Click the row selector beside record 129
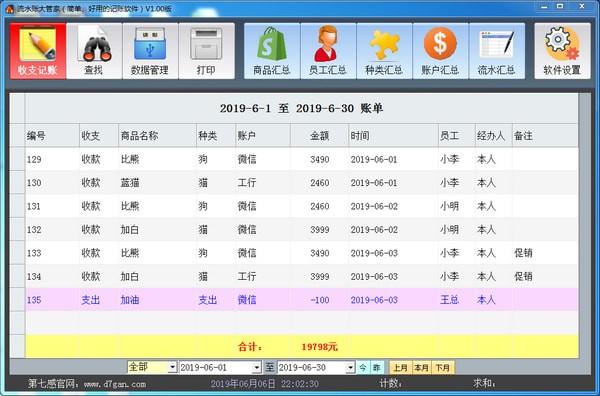Image resolution: width=600 pixels, height=396 pixels. point(17,159)
